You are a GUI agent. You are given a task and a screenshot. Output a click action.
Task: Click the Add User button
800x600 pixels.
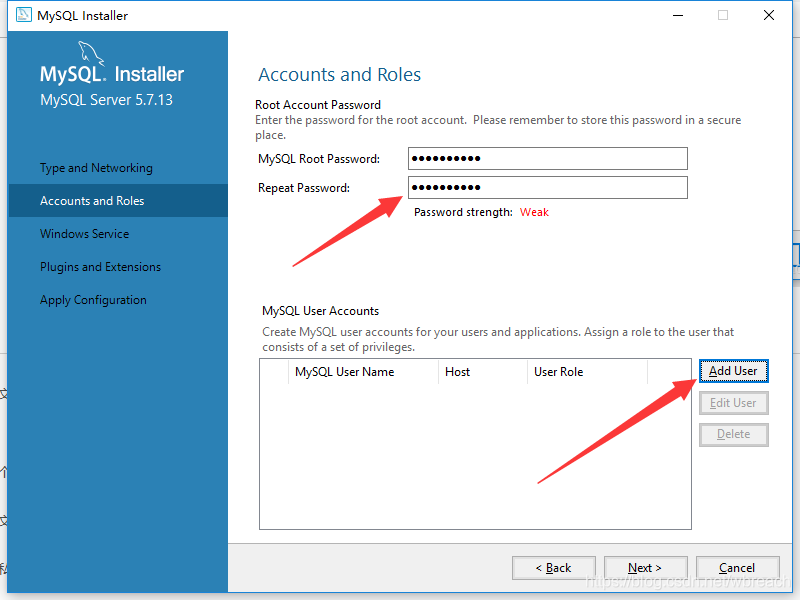coord(733,371)
